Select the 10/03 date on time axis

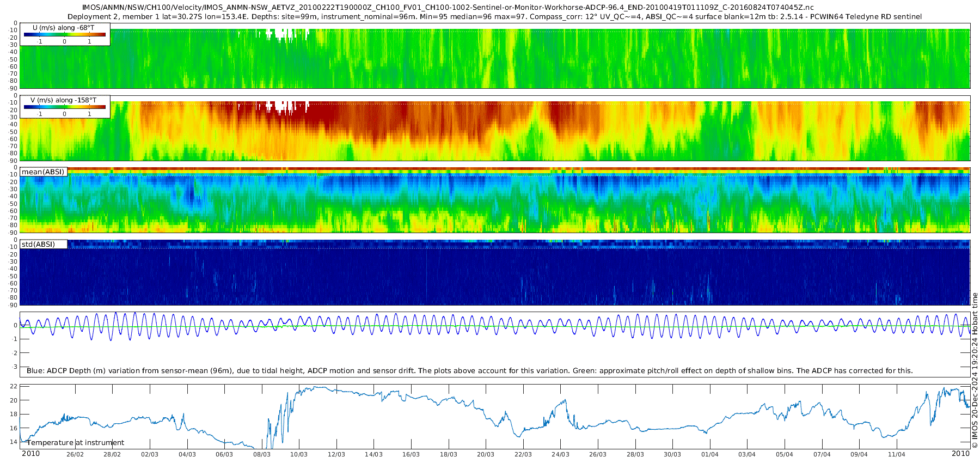[299, 454]
